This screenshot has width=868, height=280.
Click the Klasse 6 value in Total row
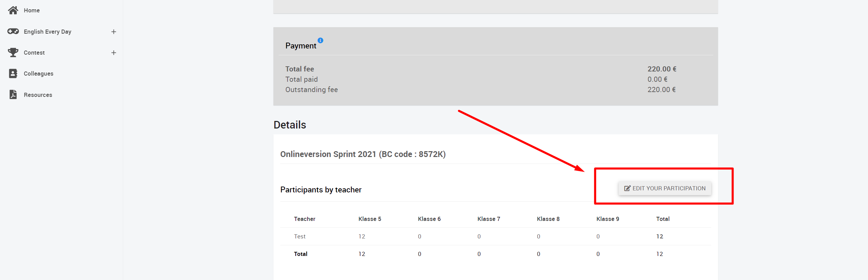(x=420, y=254)
